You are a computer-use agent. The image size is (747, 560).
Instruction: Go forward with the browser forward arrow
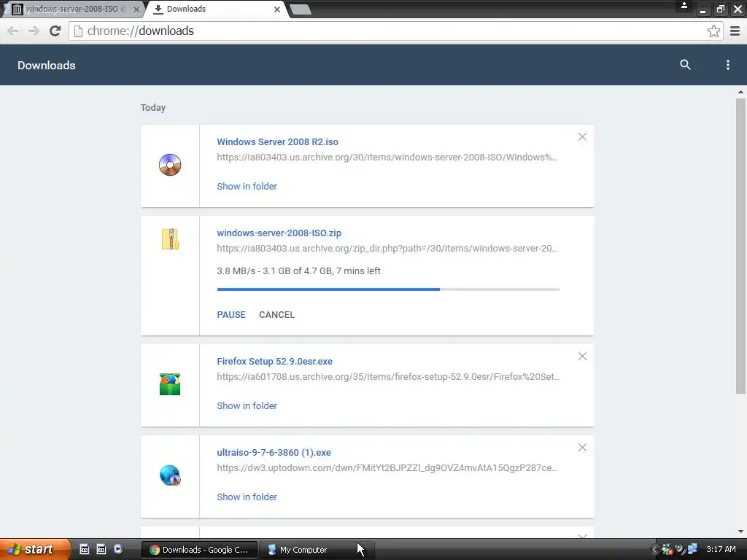coord(34,31)
